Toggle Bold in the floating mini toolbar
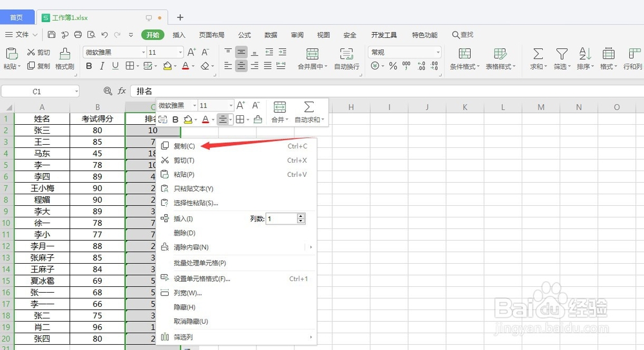The image size is (644, 350). 175,120
